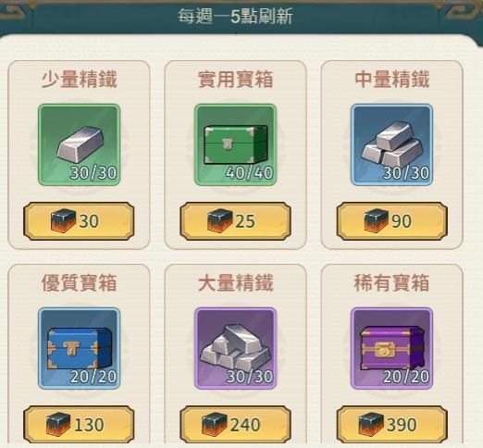Screen dimensions: 483x448
Task: Click the 少量精鐵 item title
Action: click(x=80, y=80)
